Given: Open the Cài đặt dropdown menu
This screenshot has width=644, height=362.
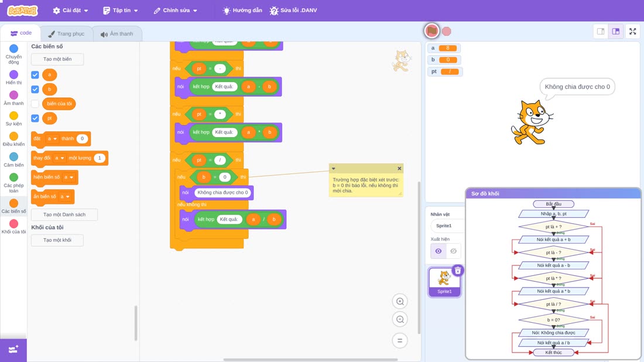Looking at the screenshot, I should click(x=70, y=11).
